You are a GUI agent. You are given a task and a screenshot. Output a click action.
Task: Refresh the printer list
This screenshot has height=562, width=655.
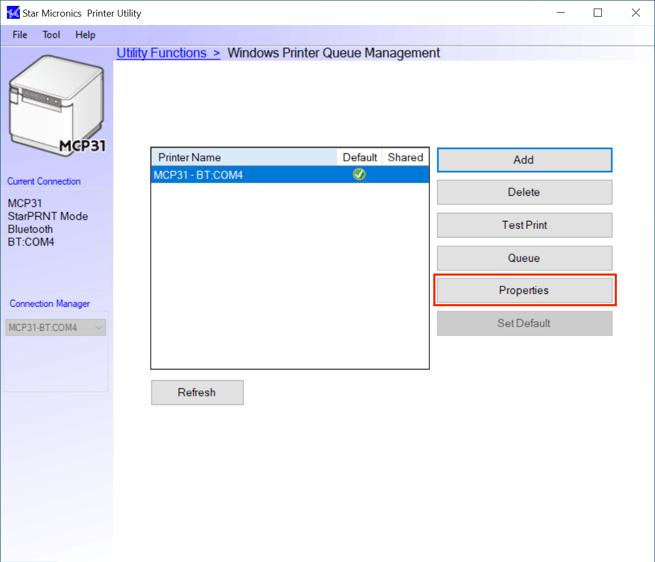197,392
